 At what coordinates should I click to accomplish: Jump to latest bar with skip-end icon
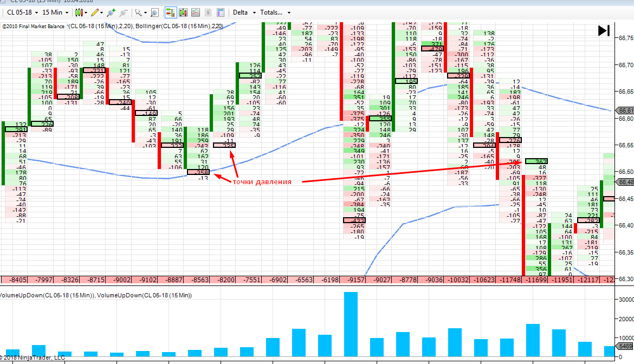point(604,31)
